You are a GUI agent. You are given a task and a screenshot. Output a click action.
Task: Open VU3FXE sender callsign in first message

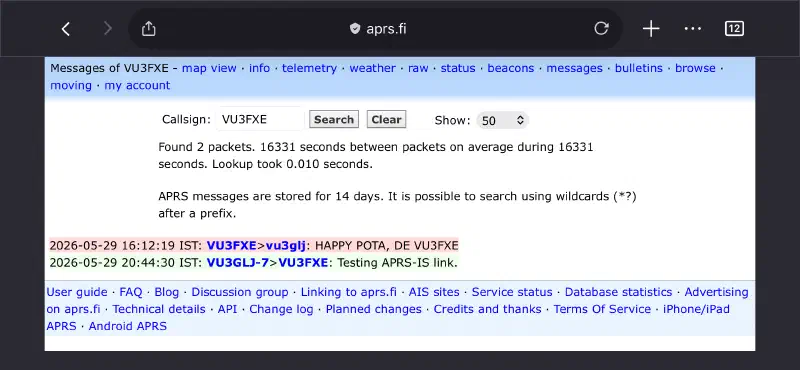[232, 245]
